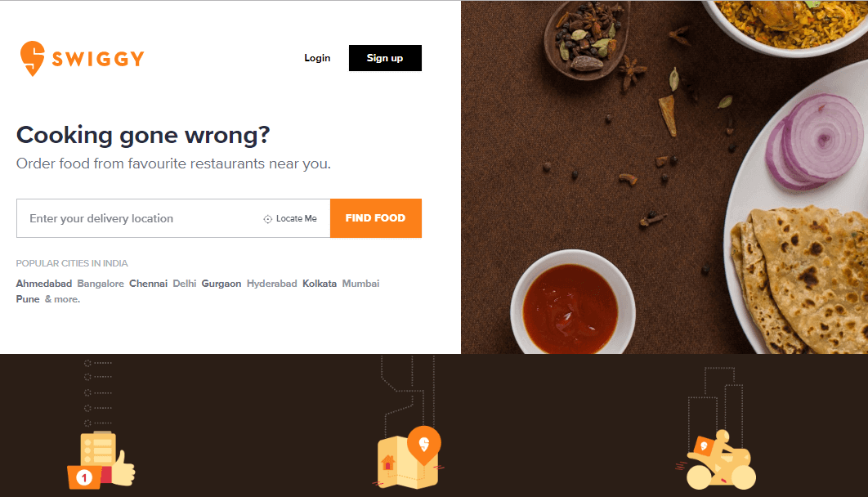Click the clipboard thumbs-up order illustration
Image resolution: width=868 pixels, height=497 pixels.
[x=101, y=460]
